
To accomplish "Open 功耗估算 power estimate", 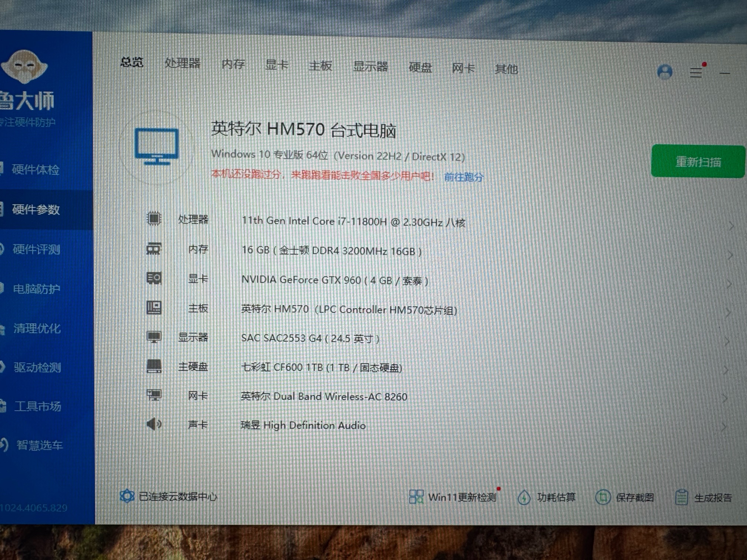I will [x=556, y=497].
